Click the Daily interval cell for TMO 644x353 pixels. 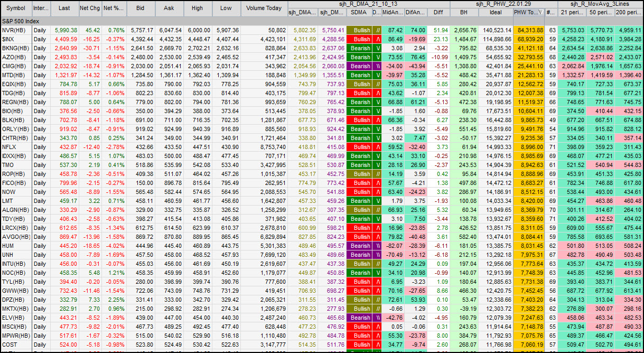pos(41,165)
